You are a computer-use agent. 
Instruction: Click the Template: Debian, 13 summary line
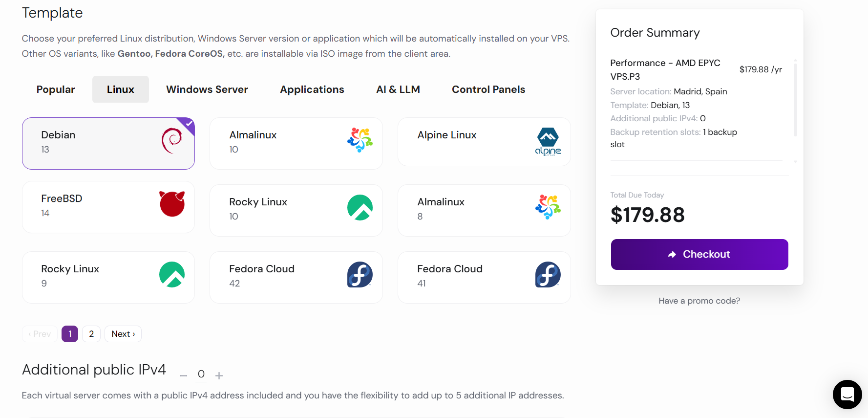coord(650,105)
